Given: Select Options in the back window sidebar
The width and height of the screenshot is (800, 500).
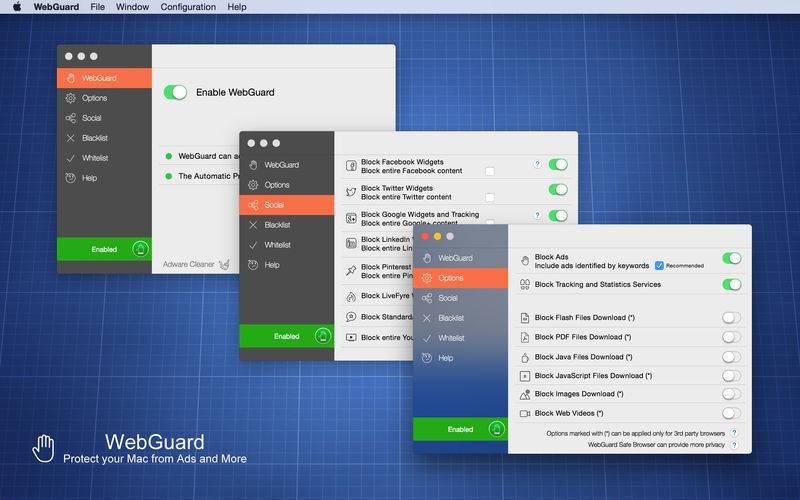Looking at the screenshot, I should 104,98.
